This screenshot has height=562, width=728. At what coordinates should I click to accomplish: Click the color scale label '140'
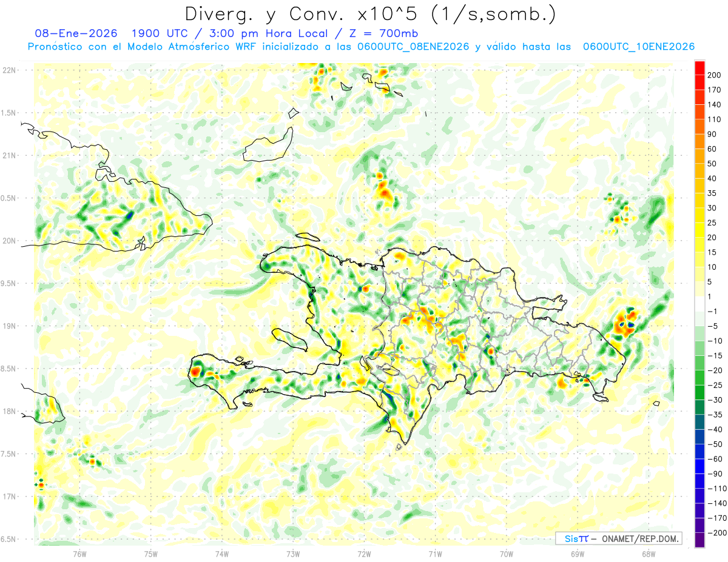713,105
